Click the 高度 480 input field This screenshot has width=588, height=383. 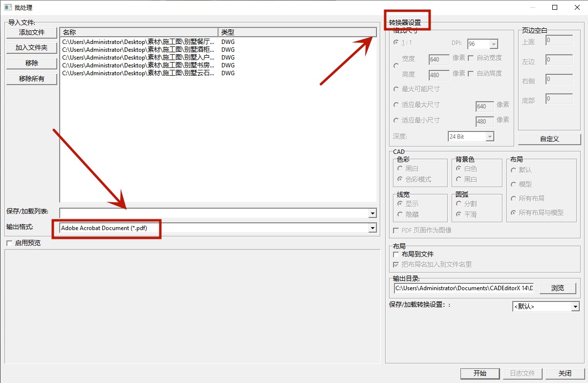(439, 75)
